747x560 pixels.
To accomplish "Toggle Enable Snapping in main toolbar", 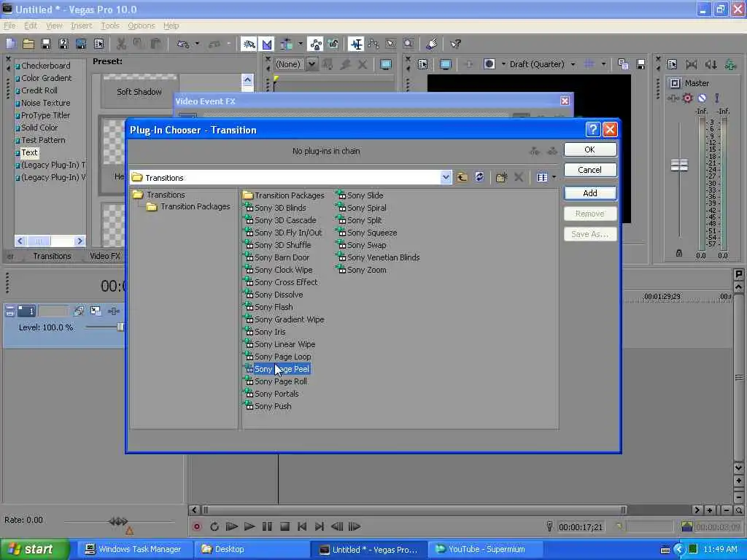I will 249,44.
